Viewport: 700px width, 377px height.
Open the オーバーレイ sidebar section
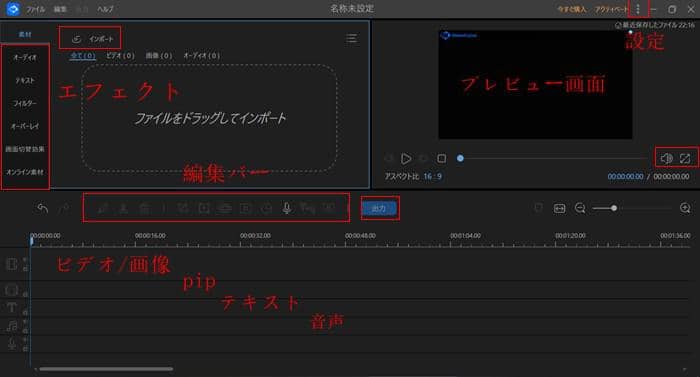[x=25, y=126]
